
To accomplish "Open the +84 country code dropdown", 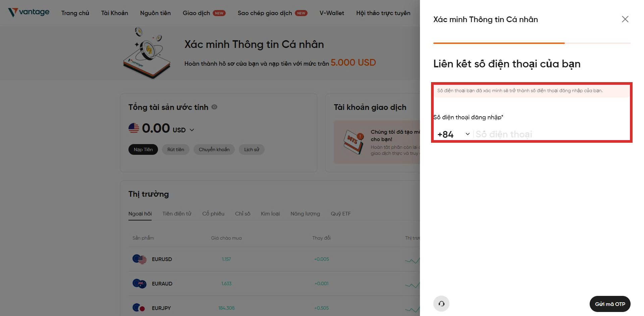I will (x=453, y=134).
